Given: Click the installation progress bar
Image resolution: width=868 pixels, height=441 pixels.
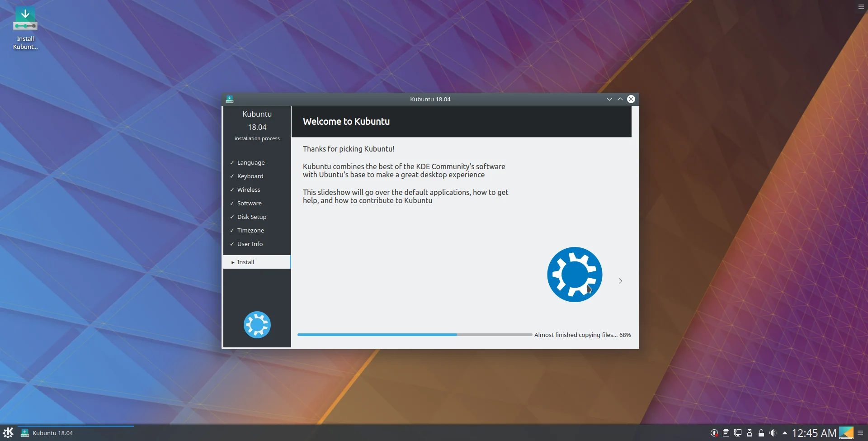Looking at the screenshot, I should (x=415, y=335).
